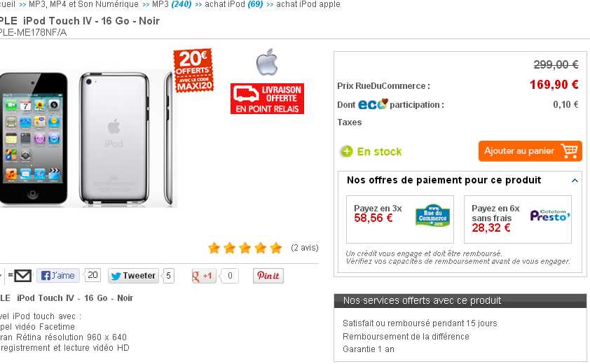Click the Apple brand logo
The width and height of the screenshot is (590, 364).
(x=267, y=62)
